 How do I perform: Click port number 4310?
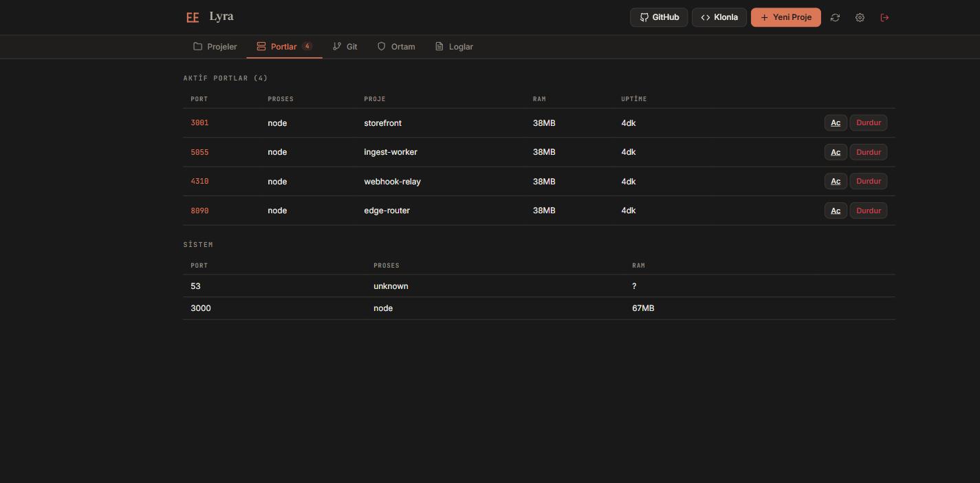tap(199, 181)
